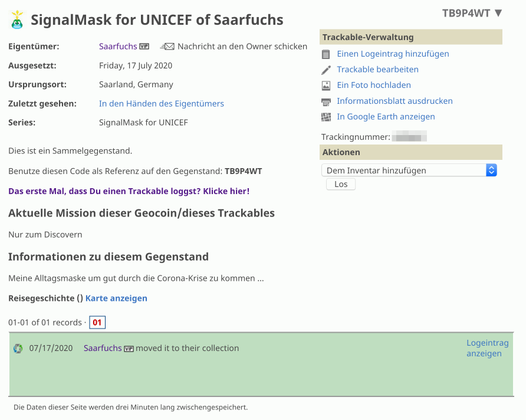Click the map icon beside Google Earth anzeigen

point(326,117)
